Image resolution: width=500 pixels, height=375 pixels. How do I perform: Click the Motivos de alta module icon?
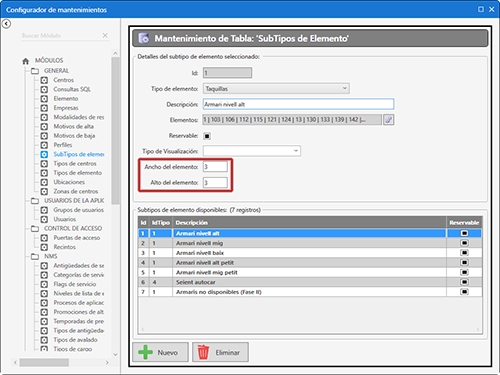(x=44, y=127)
